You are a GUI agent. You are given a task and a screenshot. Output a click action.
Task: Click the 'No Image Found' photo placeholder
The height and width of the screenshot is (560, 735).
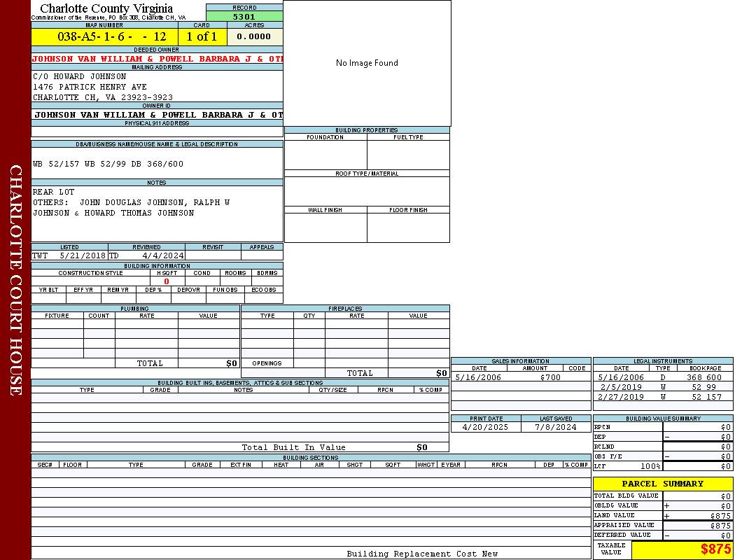coord(367,63)
